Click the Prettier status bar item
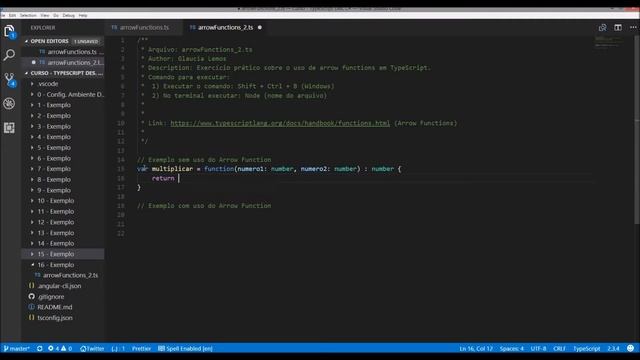This screenshot has height=360, width=640. (141, 348)
